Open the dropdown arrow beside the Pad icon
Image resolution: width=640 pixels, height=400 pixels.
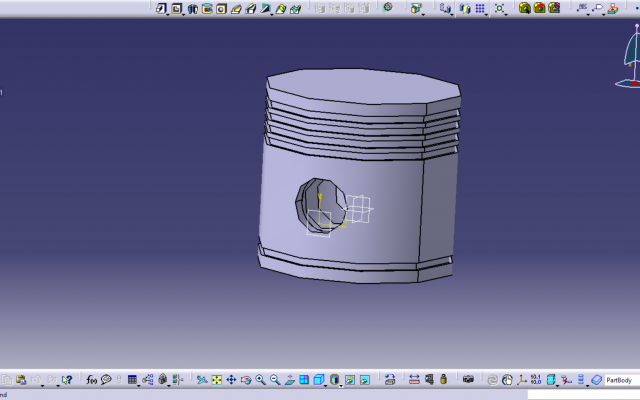point(168,14)
